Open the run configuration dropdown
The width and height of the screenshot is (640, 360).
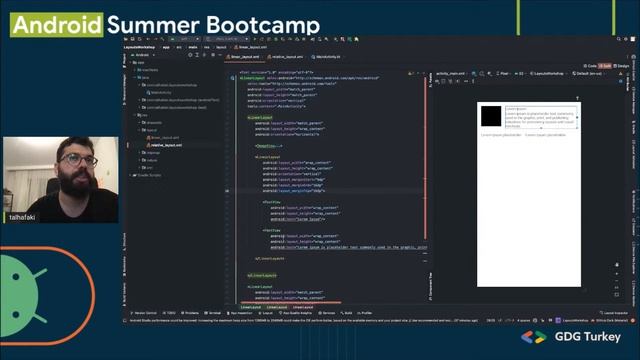point(185,39)
